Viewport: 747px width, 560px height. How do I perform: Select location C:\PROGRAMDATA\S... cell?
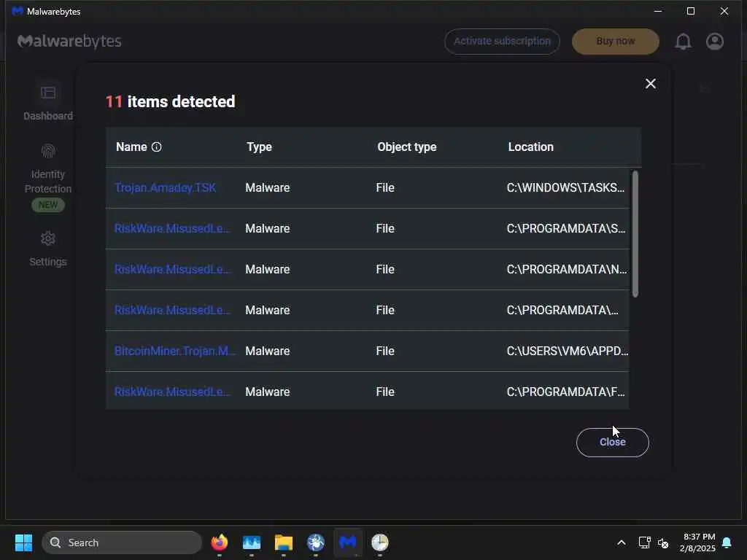pos(566,228)
